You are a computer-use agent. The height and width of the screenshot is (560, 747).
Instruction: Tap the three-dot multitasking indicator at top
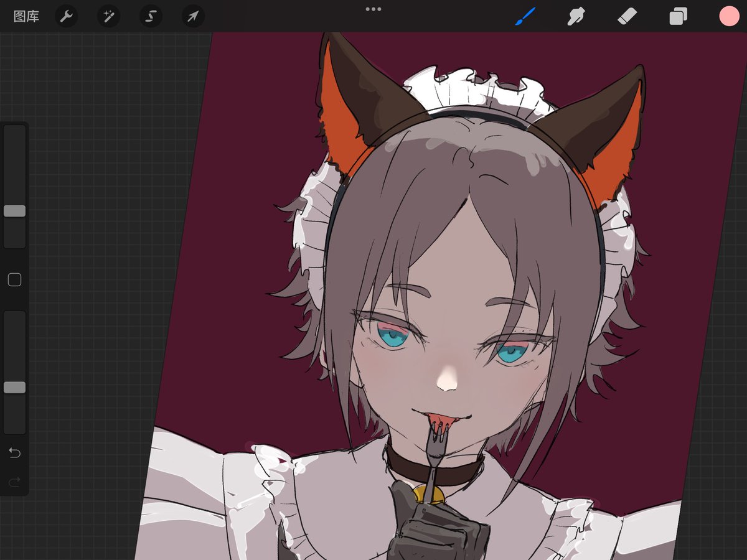pyautogui.click(x=374, y=9)
